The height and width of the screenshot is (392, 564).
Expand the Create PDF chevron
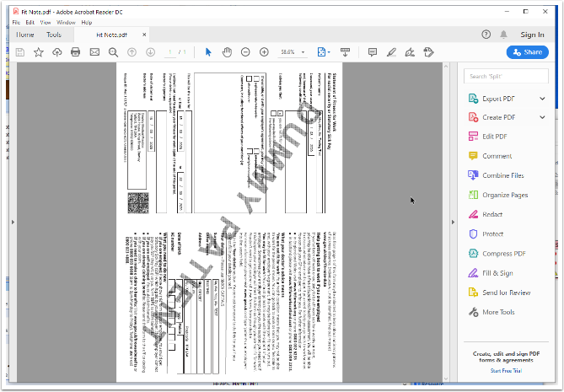coord(542,117)
